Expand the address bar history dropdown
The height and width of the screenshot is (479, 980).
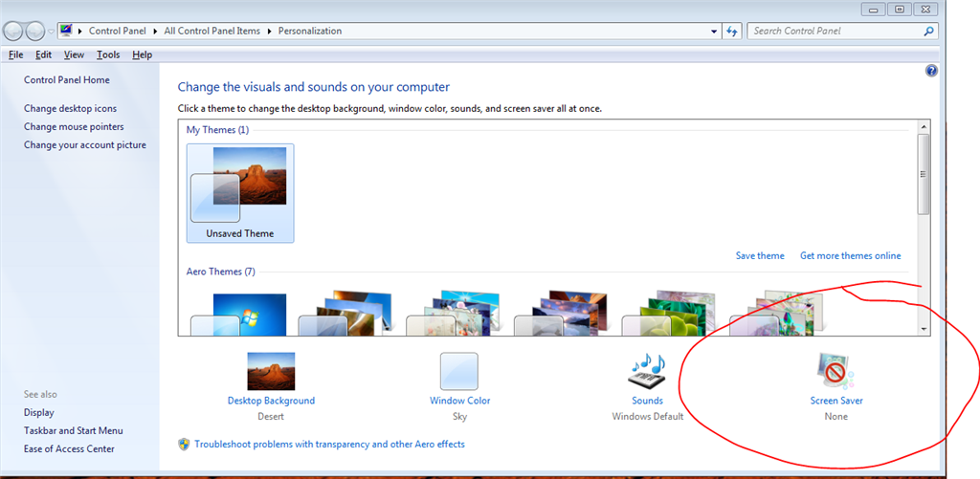[x=714, y=32]
